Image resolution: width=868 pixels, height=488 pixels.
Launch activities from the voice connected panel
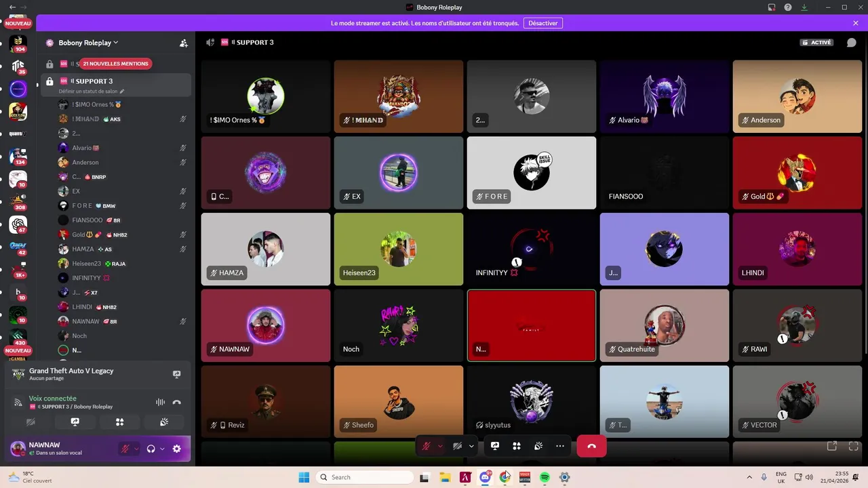click(x=119, y=422)
